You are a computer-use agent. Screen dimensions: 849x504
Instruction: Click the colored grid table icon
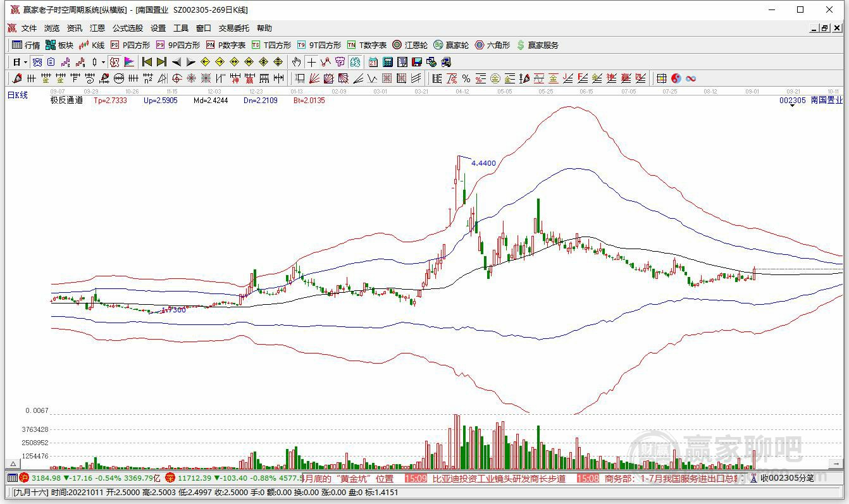[661, 78]
